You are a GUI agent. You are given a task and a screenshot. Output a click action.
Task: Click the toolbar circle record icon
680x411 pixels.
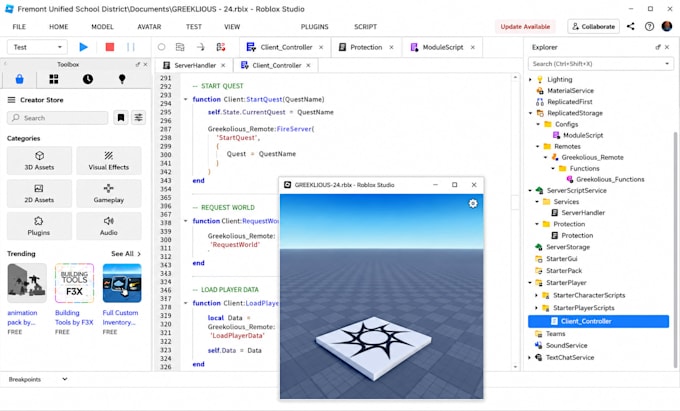(x=161, y=47)
